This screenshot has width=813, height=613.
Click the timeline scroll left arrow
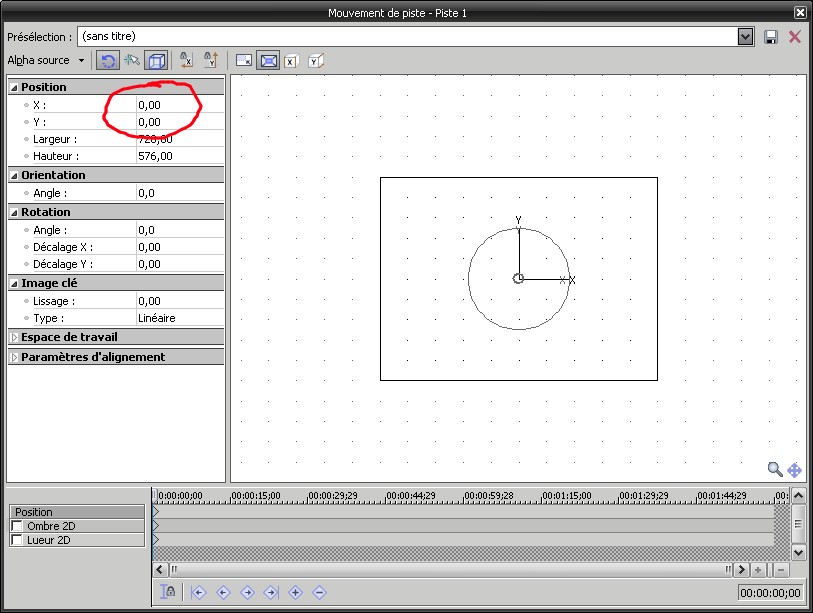coord(160,569)
